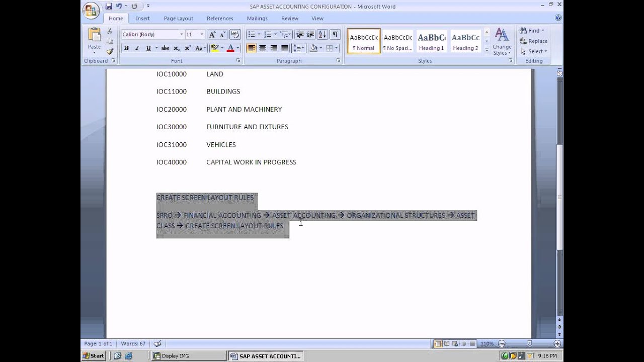The height and width of the screenshot is (362, 644).
Task: Align text right
Action: click(x=273, y=48)
